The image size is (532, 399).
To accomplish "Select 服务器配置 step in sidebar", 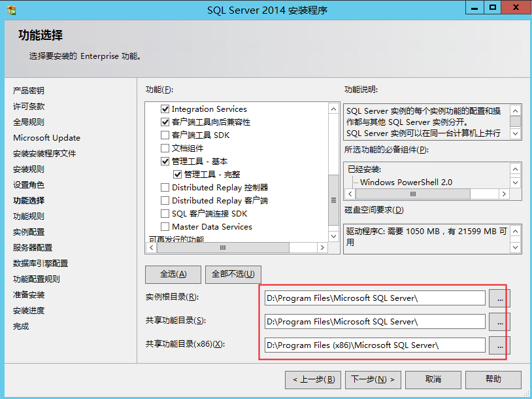I will [x=33, y=247].
